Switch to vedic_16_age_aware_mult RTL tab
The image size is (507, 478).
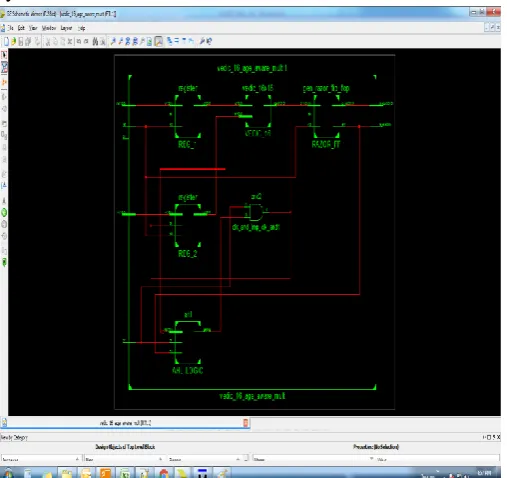125,423
